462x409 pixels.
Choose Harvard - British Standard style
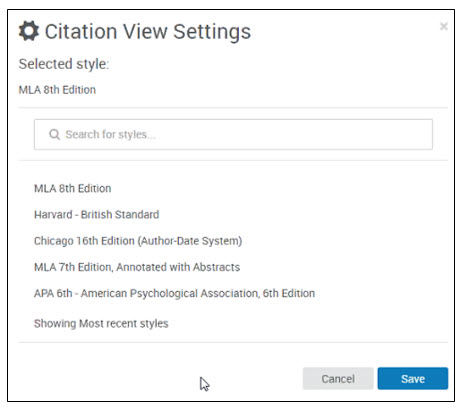(96, 214)
